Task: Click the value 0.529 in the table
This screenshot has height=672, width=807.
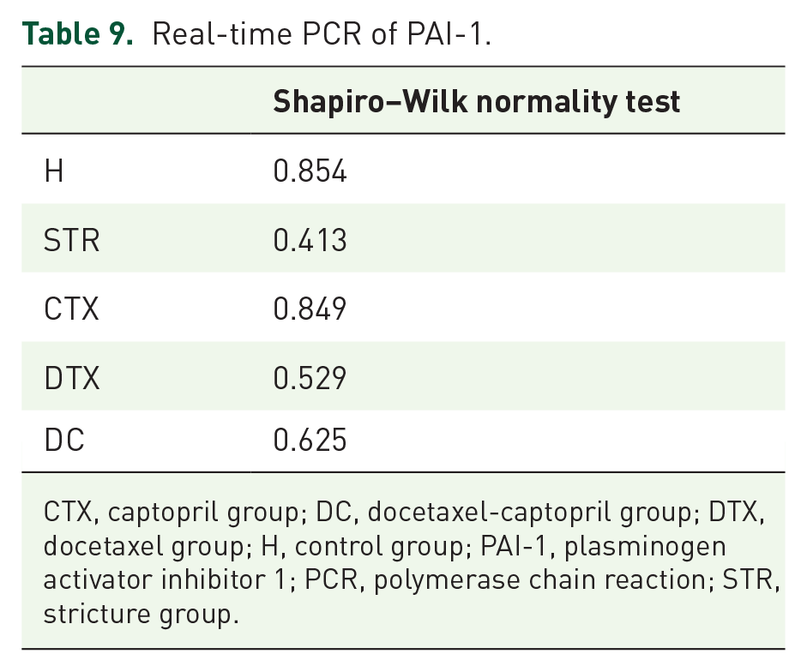Action: point(310,377)
